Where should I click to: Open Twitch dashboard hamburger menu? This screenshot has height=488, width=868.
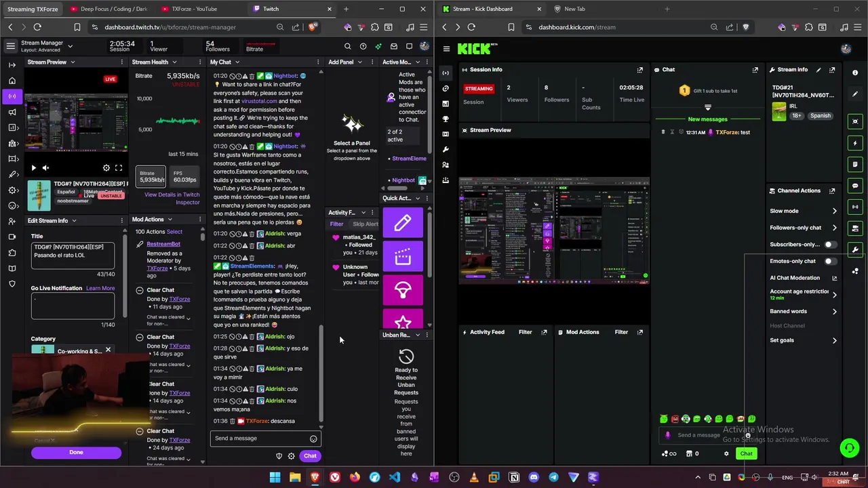click(10, 46)
